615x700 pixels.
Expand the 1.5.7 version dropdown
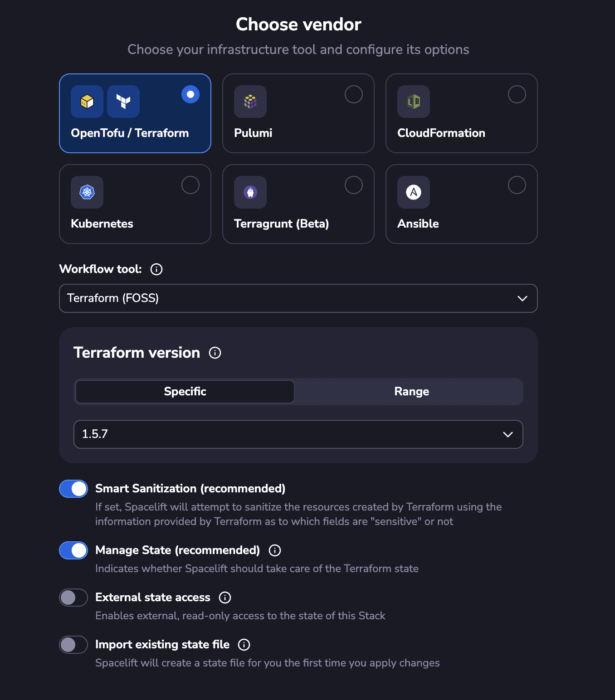(298, 434)
